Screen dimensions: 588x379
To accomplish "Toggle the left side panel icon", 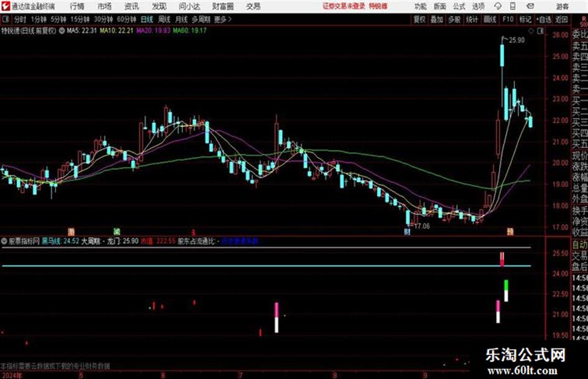I will pos(5,19).
